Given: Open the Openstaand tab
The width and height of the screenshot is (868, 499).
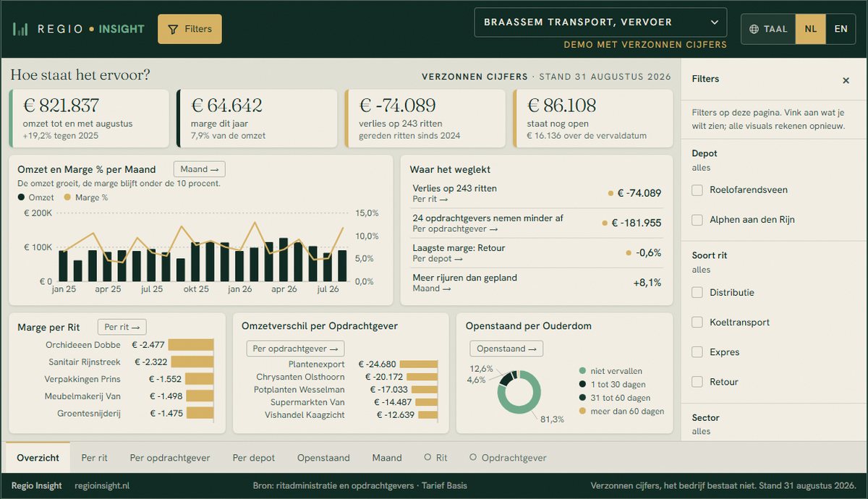Looking at the screenshot, I should pyautogui.click(x=323, y=458).
